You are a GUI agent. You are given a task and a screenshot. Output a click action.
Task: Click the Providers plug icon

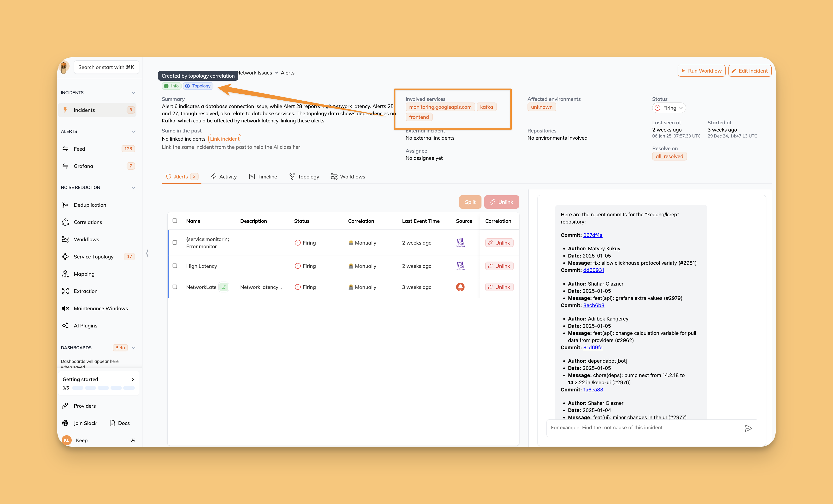pyautogui.click(x=65, y=406)
